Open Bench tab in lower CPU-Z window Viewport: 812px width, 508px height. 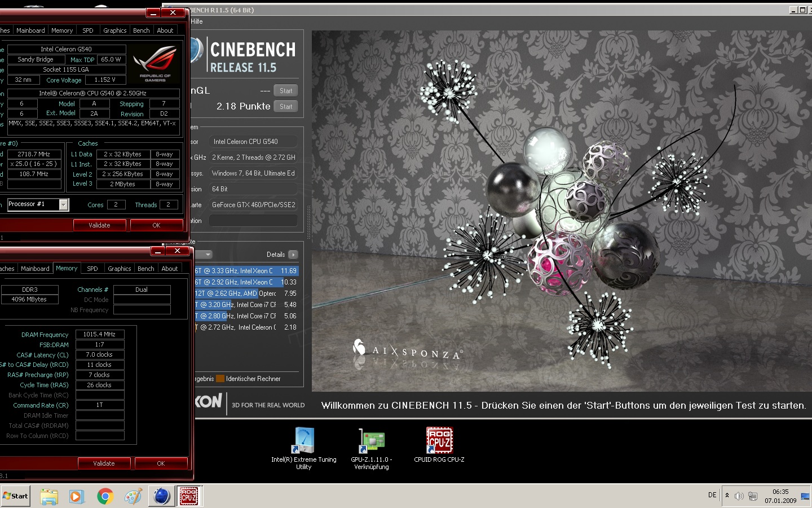click(x=146, y=269)
